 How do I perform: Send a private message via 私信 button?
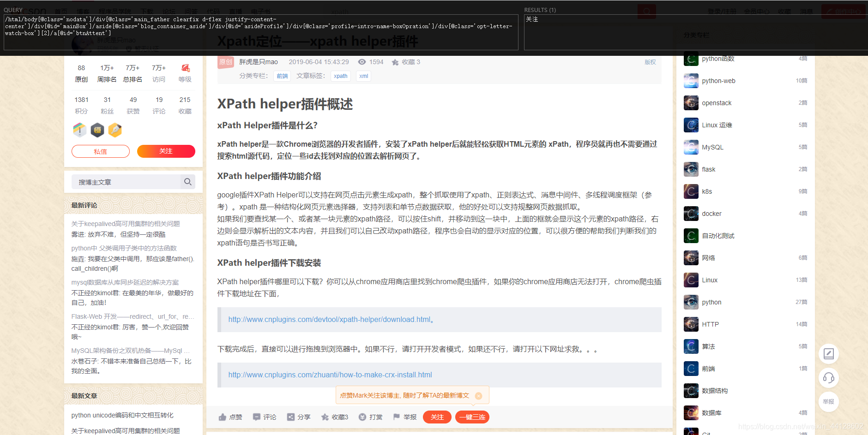tap(101, 151)
